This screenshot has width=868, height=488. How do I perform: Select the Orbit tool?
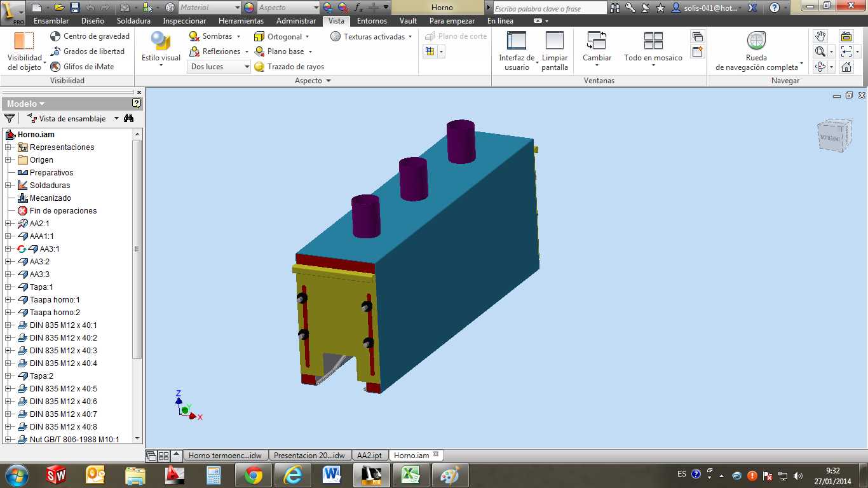point(820,67)
